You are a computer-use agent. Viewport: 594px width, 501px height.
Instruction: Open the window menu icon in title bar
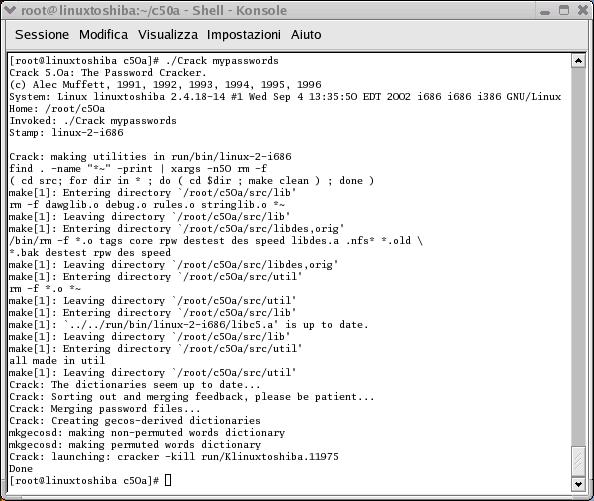coord(9,10)
